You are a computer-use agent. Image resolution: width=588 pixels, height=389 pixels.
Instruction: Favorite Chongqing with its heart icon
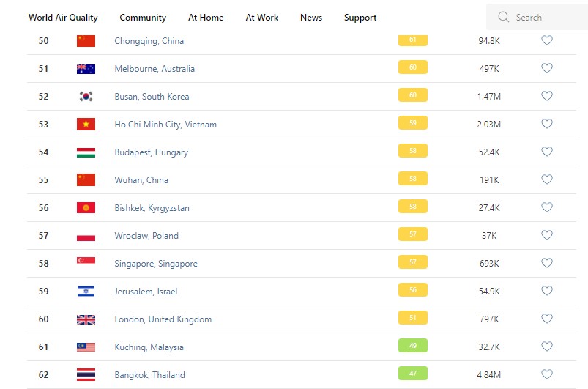[546, 40]
